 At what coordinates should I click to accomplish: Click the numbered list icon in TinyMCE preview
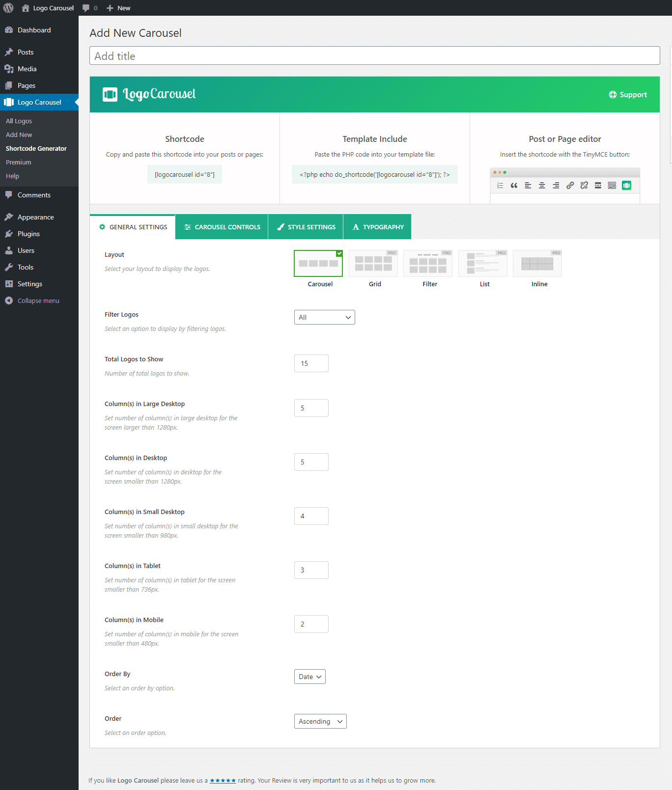(500, 185)
